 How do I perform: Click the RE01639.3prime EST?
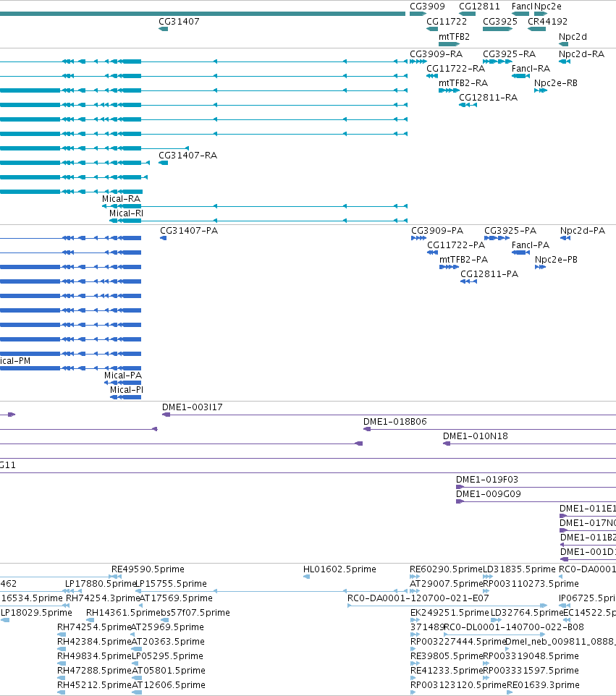coord(510,692)
